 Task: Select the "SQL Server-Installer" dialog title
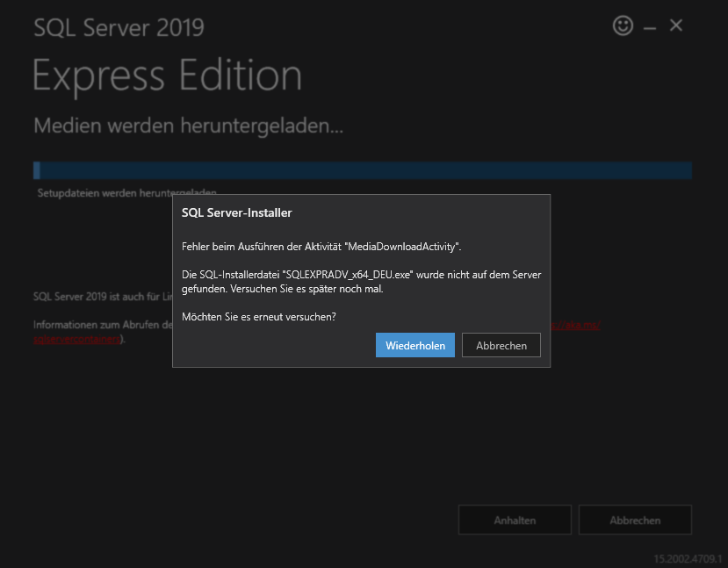237,213
